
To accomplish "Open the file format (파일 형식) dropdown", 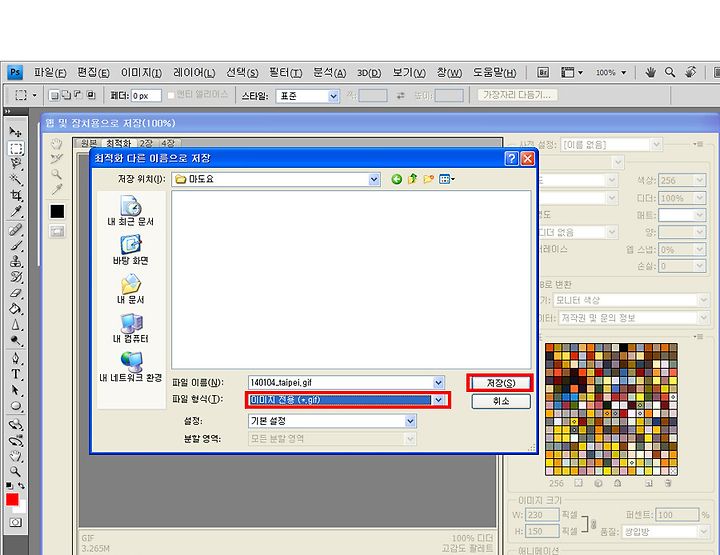I will point(439,400).
